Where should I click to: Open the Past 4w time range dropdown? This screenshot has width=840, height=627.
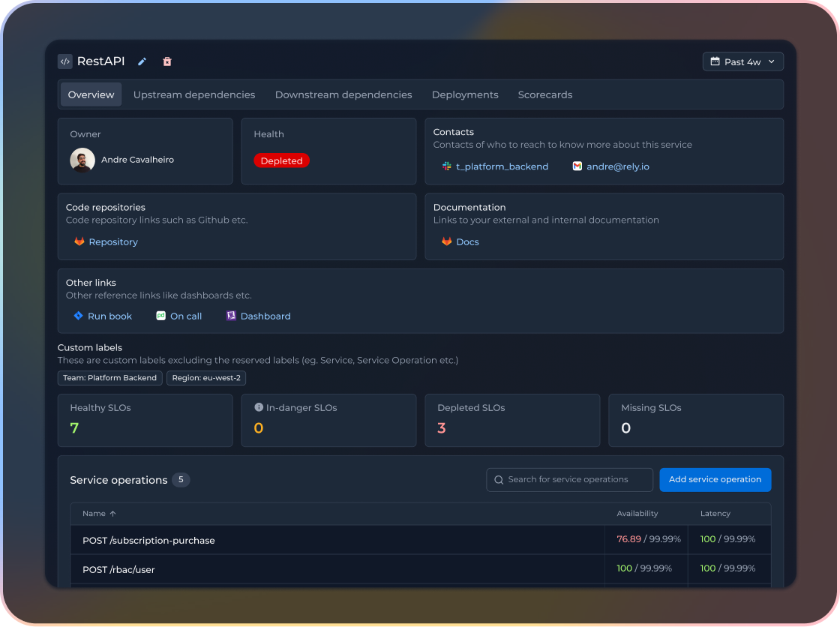[x=742, y=61]
